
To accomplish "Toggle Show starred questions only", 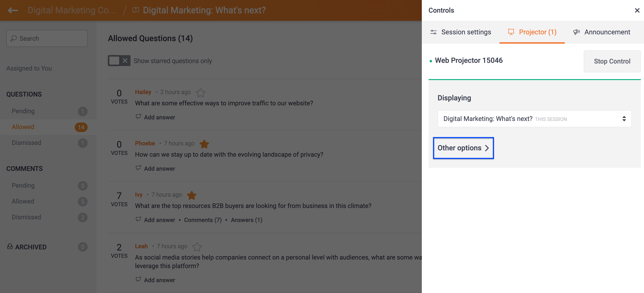I will 119,61.
